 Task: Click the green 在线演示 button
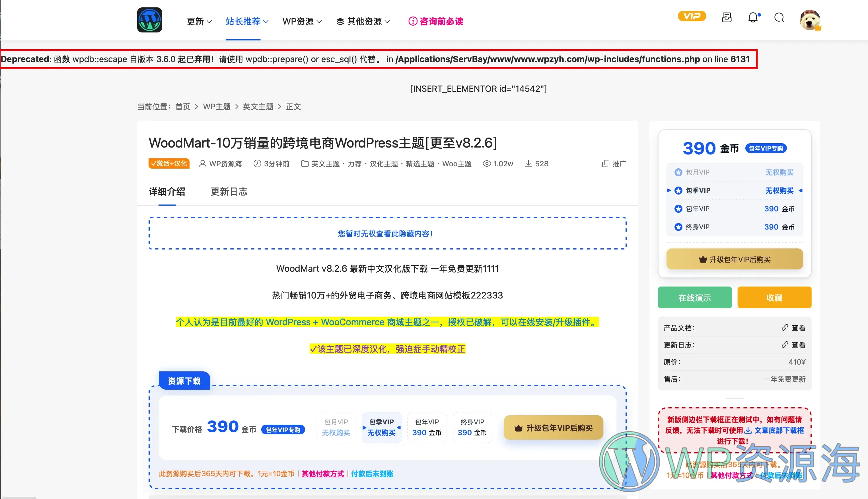(694, 297)
